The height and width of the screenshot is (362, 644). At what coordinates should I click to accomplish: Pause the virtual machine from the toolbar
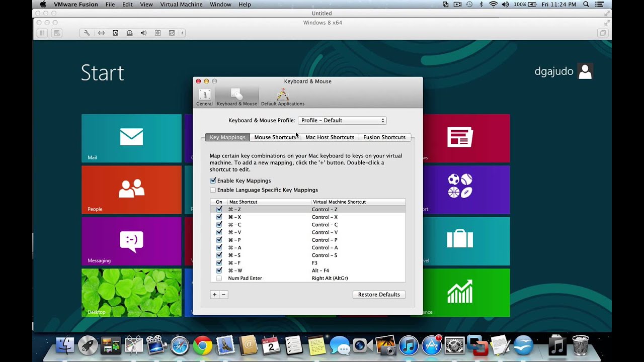tap(42, 33)
